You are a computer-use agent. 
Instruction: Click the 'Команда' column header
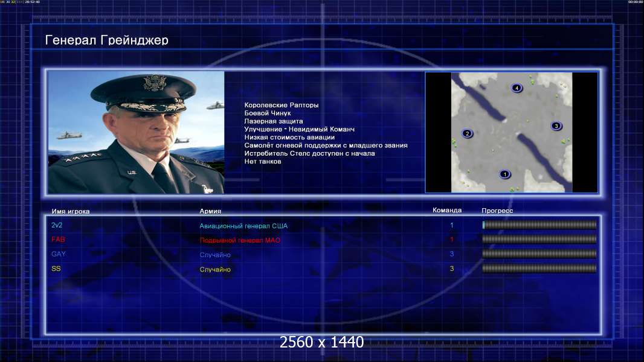point(447,211)
